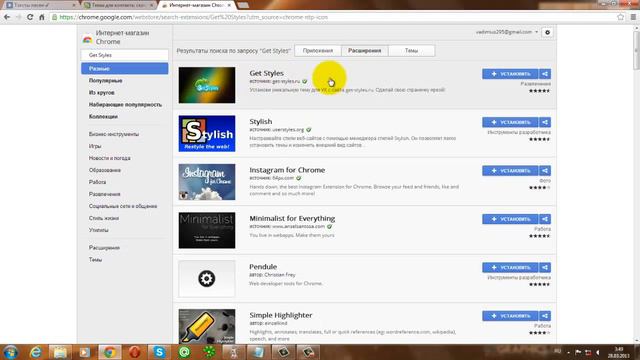Share the Pendule extension
Image resolution: width=640 pixels, height=360 pixels.
click(x=545, y=267)
